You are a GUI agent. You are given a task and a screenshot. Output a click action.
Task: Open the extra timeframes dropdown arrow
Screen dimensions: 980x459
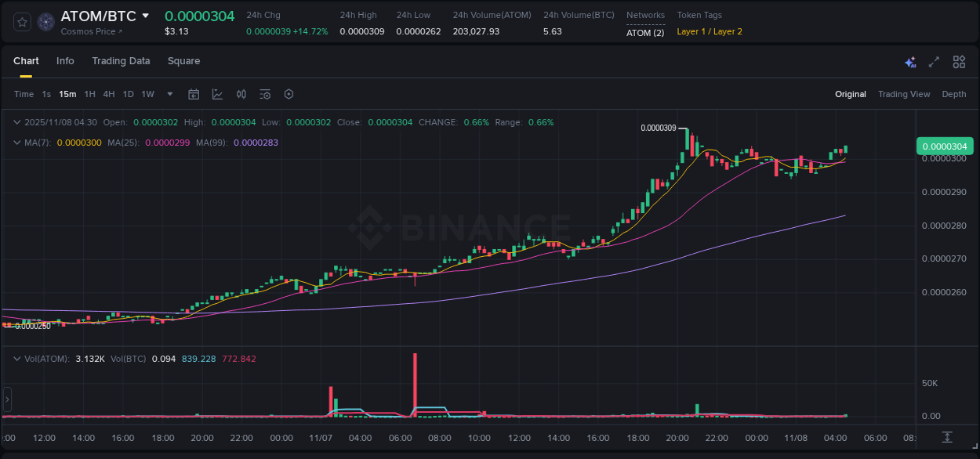click(x=169, y=93)
